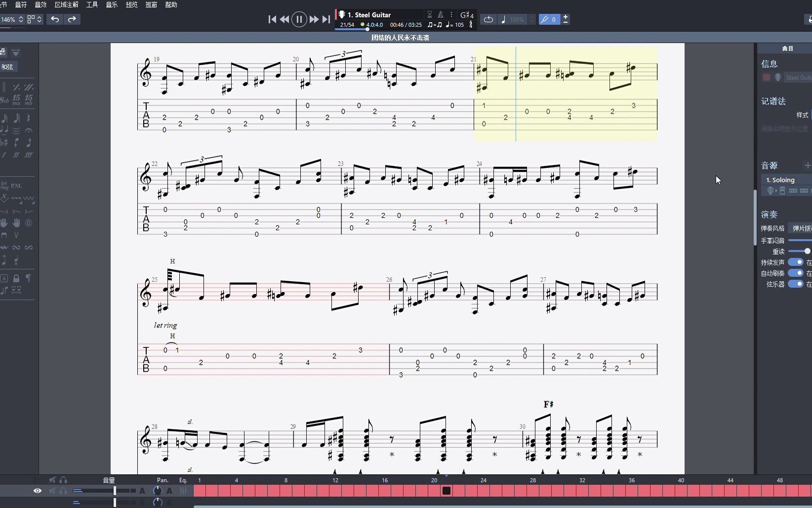Image resolution: width=812 pixels, height=508 pixels.
Task: Click the padlock icon in palette
Action: pyautogui.click(x=16, y=278)
